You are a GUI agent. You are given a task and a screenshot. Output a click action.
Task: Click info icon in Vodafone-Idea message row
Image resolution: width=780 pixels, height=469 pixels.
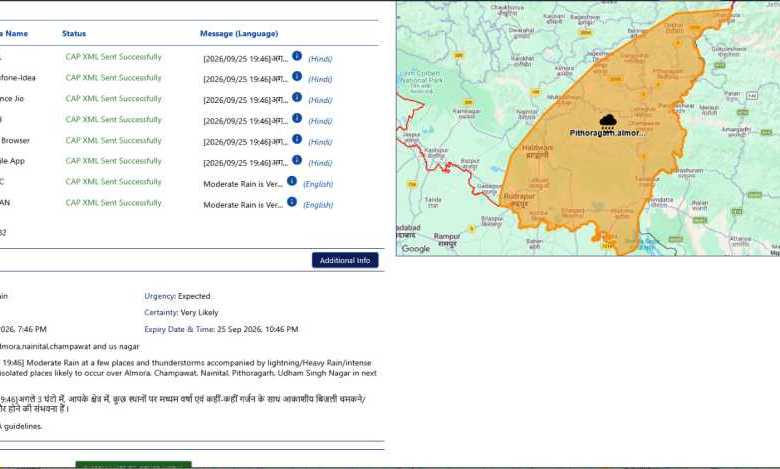pyautogui.click(x=297, y=76)
